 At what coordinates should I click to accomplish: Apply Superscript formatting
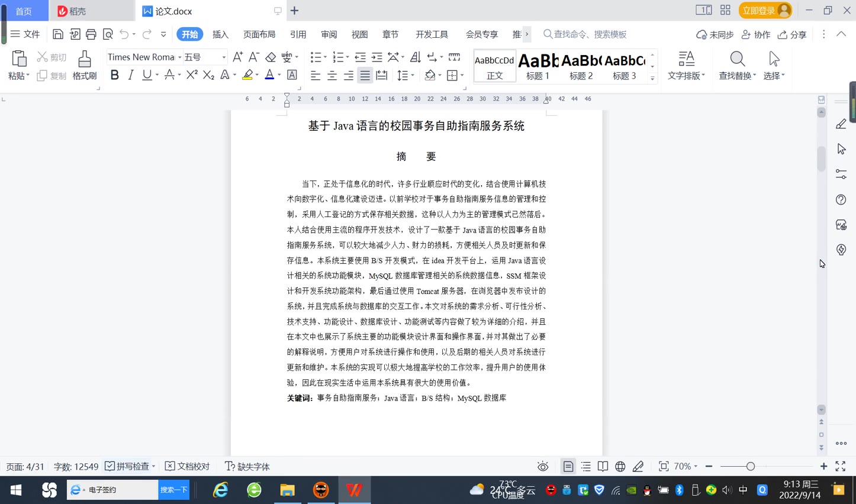192,75
